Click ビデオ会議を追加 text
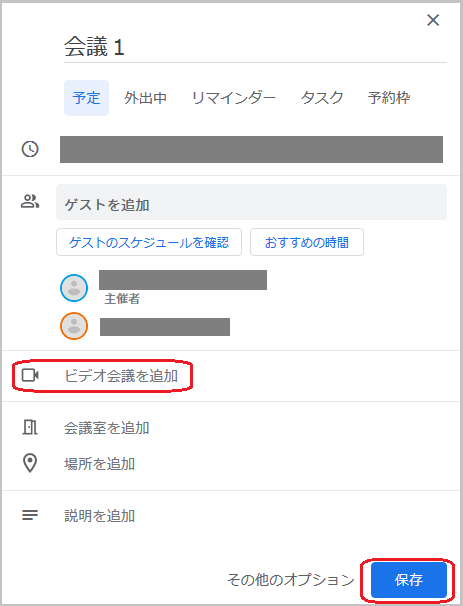The image size is (463, 606). (x=121, y=376)
